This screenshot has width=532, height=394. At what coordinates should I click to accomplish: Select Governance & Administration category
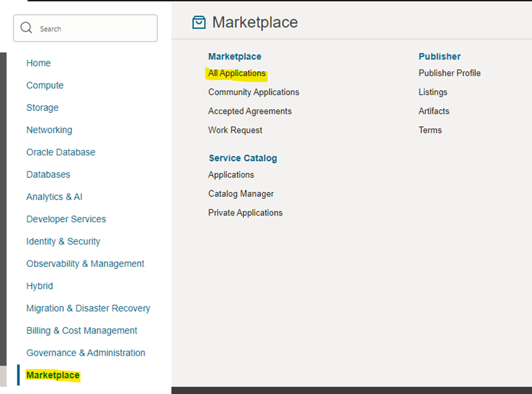click(x=86, y=353)
